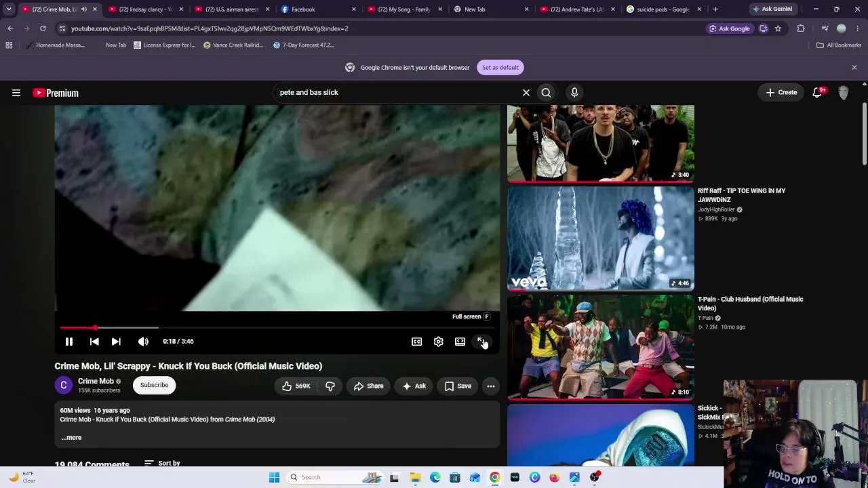Switch to the My Song - Family tab
The image size is (868, 488).
[x=403, y=9]
